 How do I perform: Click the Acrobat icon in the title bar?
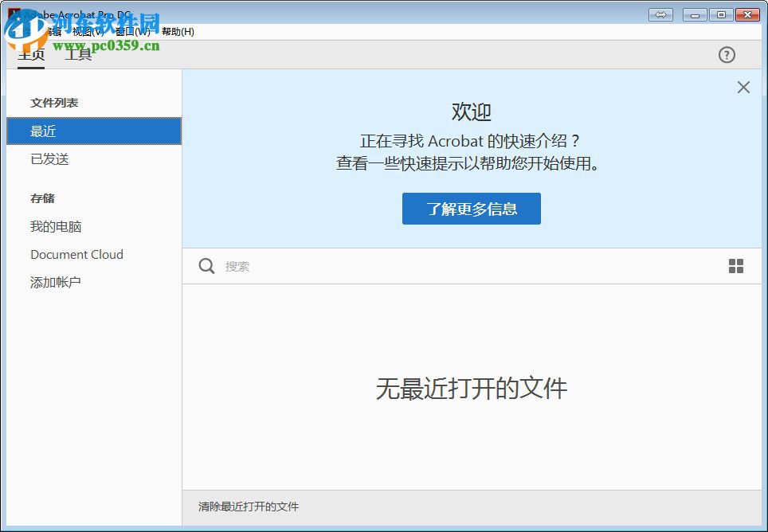(13, 14)
